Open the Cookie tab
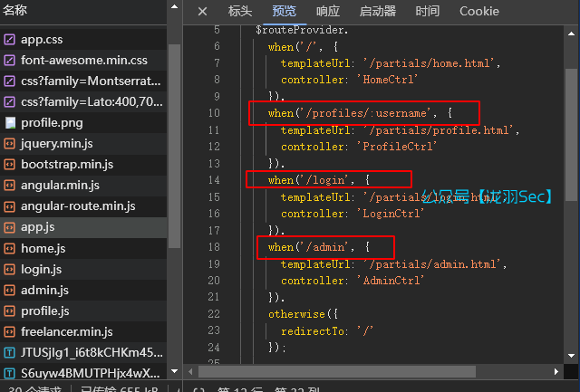 478,11
